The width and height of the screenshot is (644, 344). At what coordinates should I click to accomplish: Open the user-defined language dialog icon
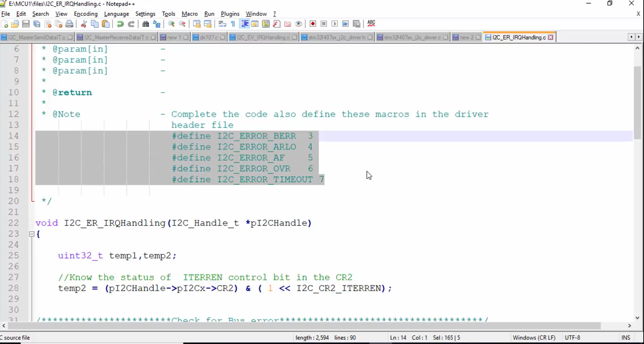(x=255, y=24)
